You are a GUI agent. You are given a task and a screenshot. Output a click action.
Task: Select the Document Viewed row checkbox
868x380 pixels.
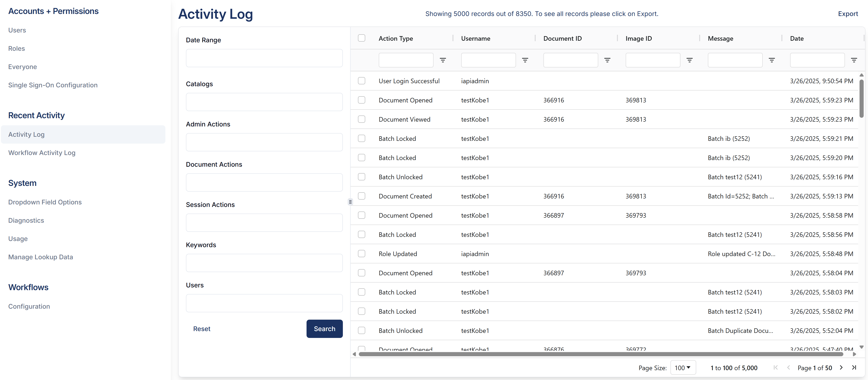[x=362, y=119]
